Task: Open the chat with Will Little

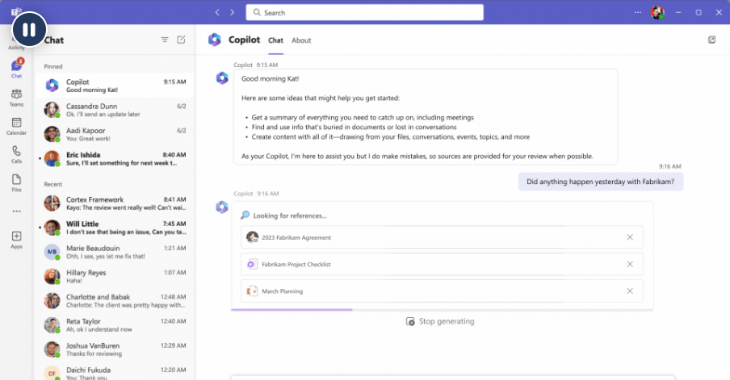Action: (115, 228)
